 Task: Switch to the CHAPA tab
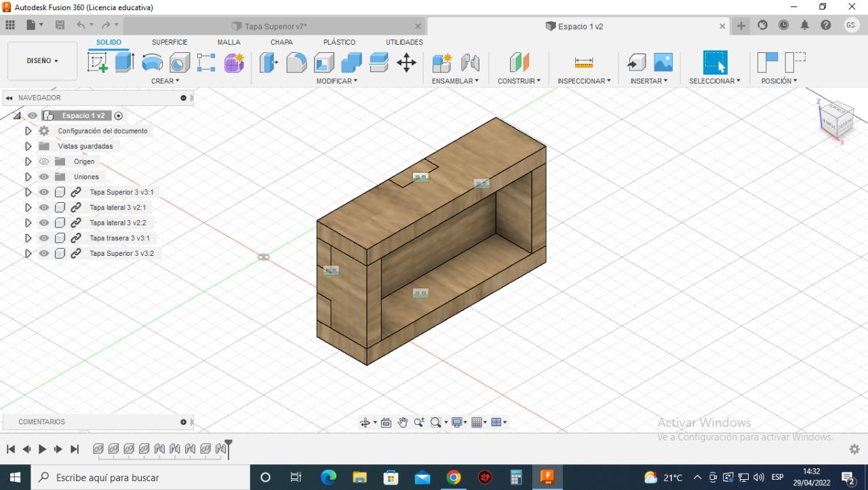click(x=281, y=42)
